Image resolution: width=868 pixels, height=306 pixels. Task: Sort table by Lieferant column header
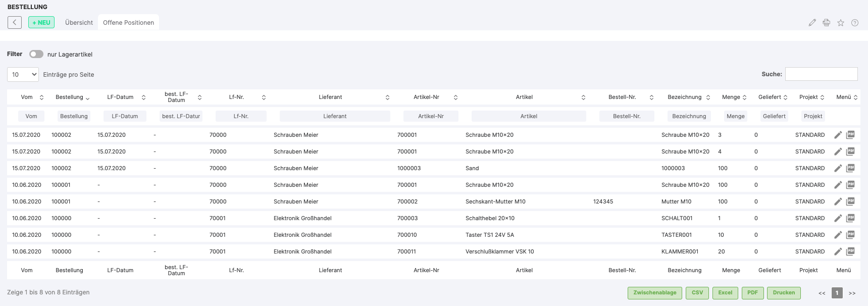coord(330,97)
